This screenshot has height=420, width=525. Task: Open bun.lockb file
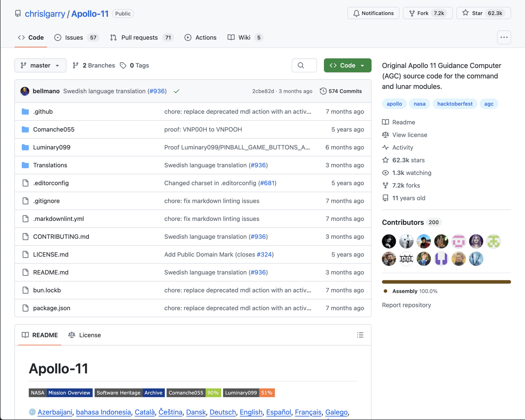(x=47, y=290)
